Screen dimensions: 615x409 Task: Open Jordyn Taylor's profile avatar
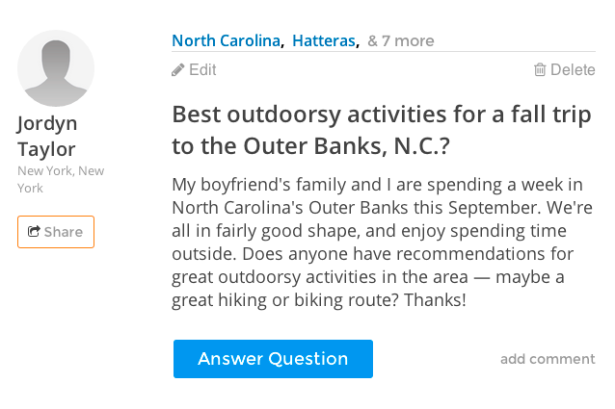56,68
